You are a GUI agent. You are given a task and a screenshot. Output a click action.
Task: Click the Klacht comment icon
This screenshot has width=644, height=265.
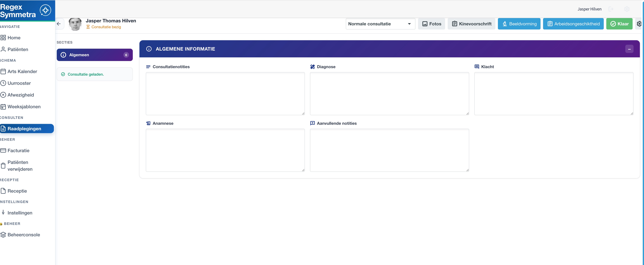point(477,67)
